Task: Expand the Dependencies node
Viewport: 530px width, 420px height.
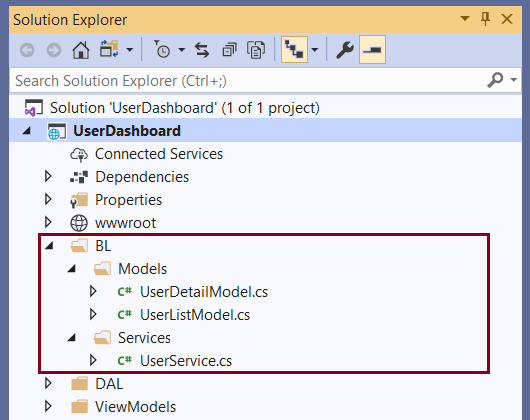Action: pos(48,176)
